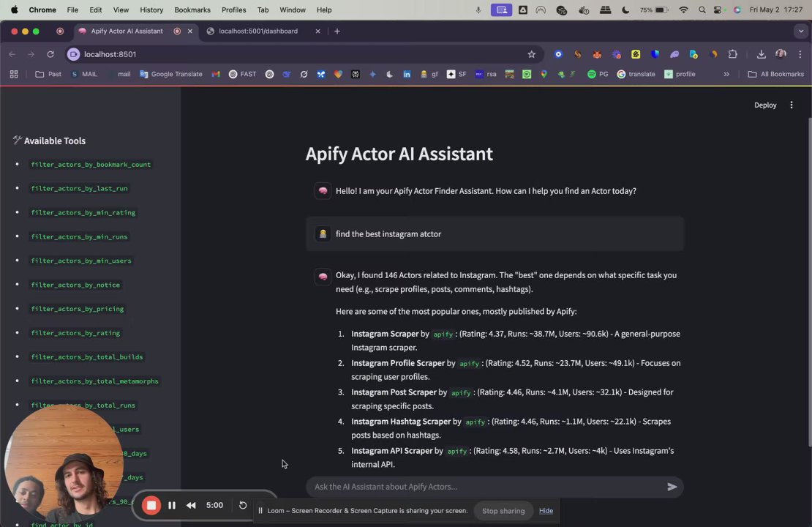The image size is (812, 527).
Task: Click filter_actors_by_notice tool
Action: (75, 285)
